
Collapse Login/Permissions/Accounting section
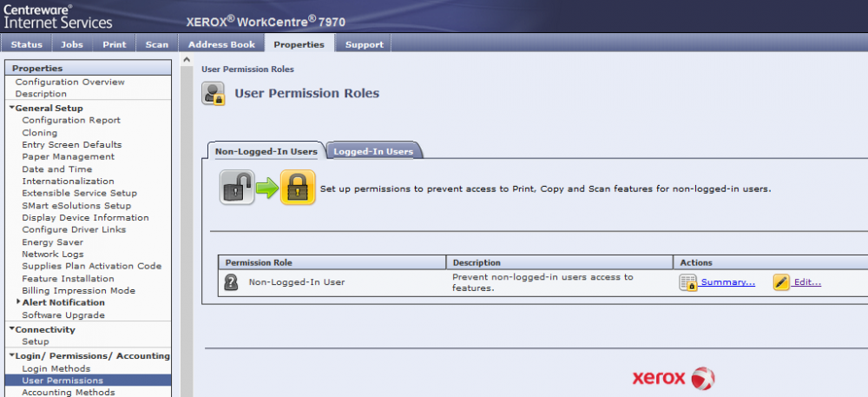click(x=12, y=355)
